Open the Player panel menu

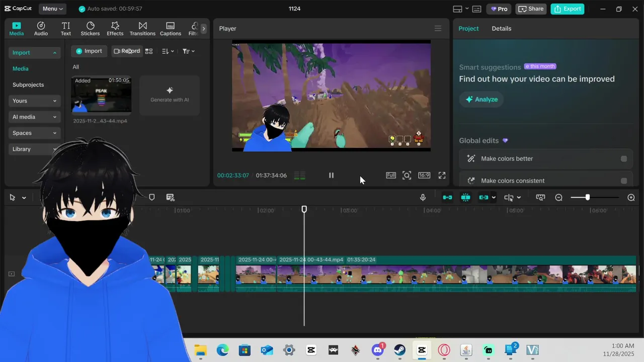pos(438,29)
